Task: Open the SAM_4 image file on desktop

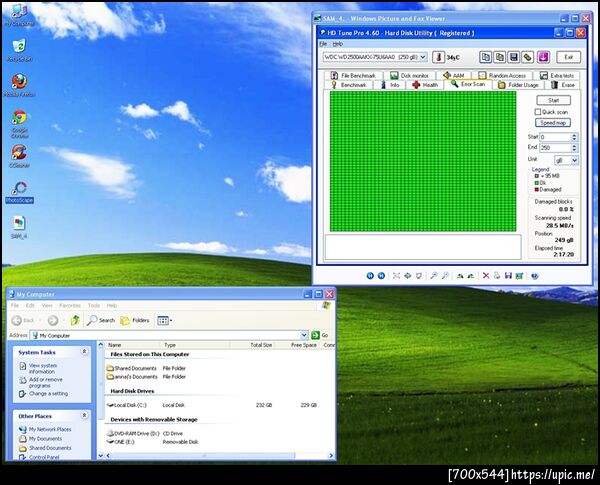Action: (x=19, y=227)
